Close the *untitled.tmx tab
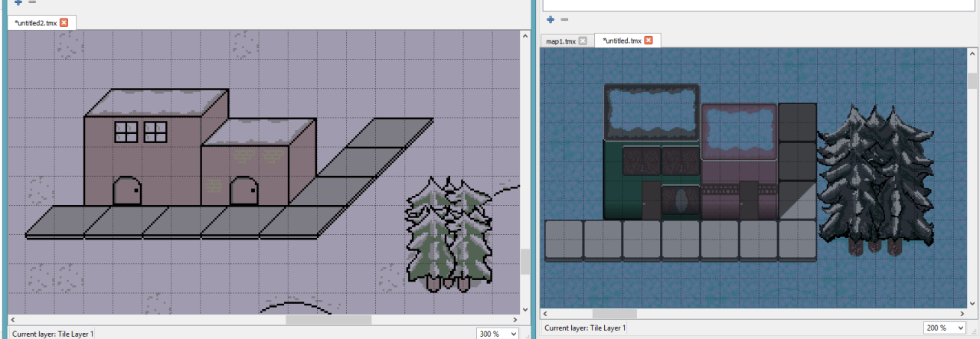Screen dimensions: 980x339 click(x=648, y=41)
